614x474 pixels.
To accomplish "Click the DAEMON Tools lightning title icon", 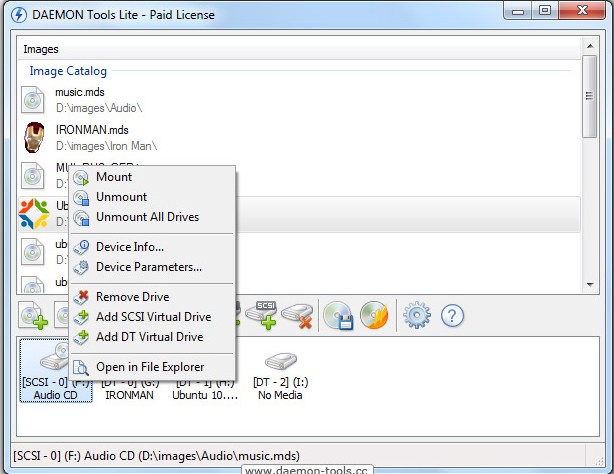I will (x=18, y=15).
